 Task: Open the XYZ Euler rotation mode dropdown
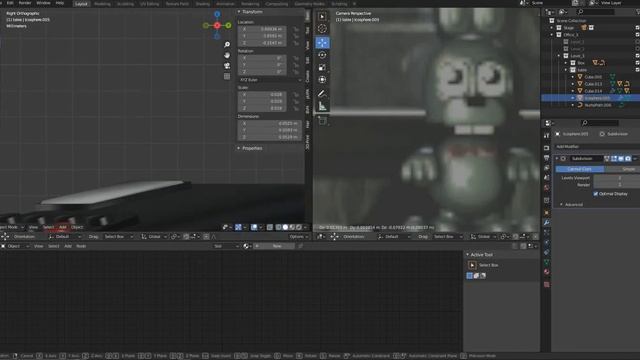pos(270,80)
